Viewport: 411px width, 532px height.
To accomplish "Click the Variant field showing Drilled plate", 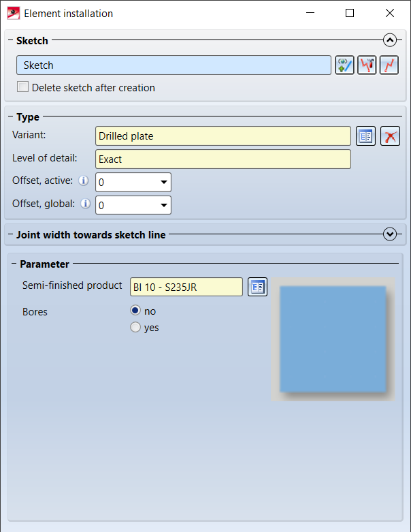I will point(223,136).
